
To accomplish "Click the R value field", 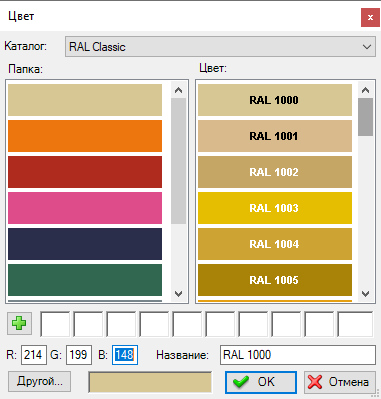I will coord(34,355).
